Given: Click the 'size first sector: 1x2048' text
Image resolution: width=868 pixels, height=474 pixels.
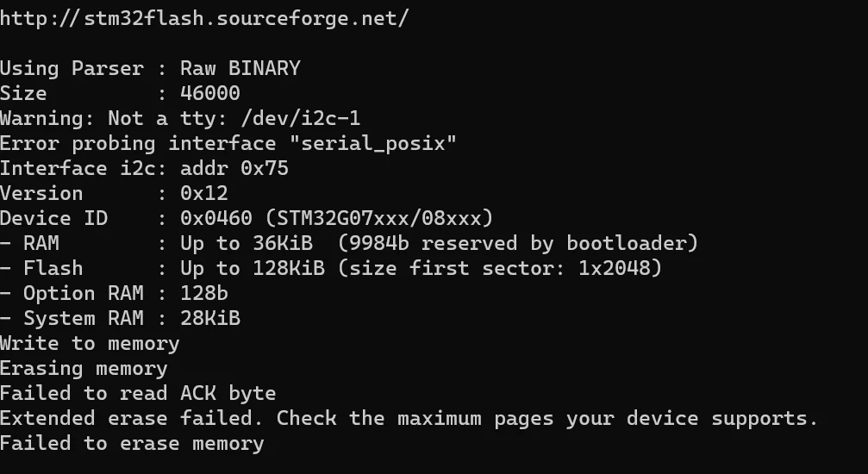Looking at the screenshot, I should 500,268.
